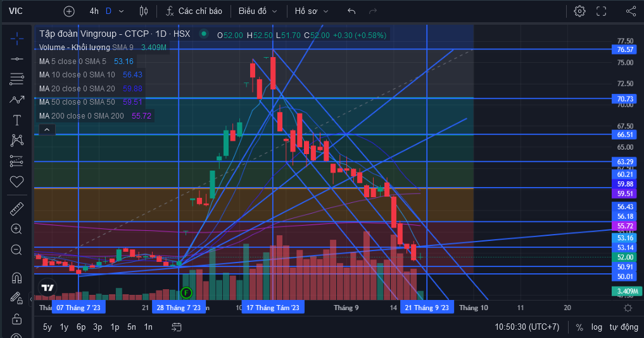Viewport: 644px width, 338px height.
Task: Click the Tập đoàn Vingroup title
Action: (115, 34)
